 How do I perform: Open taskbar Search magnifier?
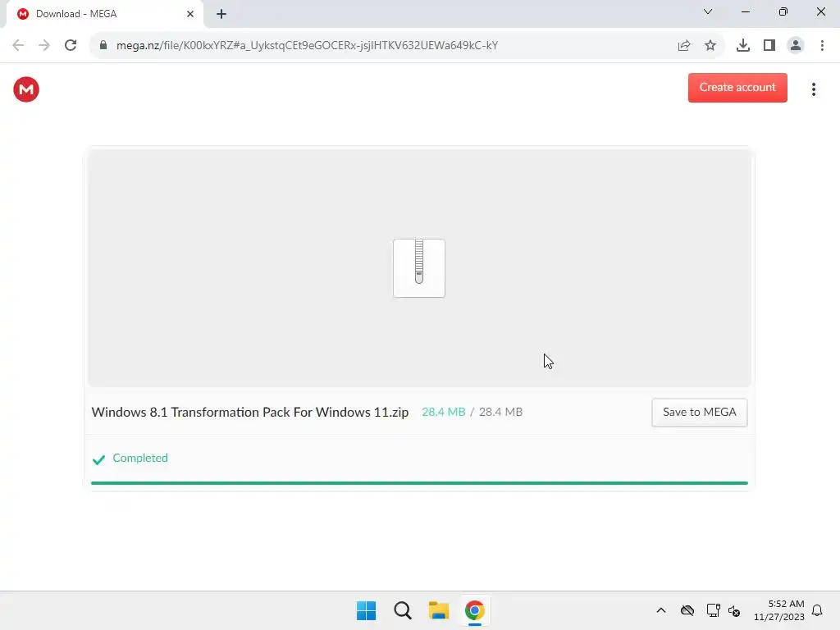[402, 610]
